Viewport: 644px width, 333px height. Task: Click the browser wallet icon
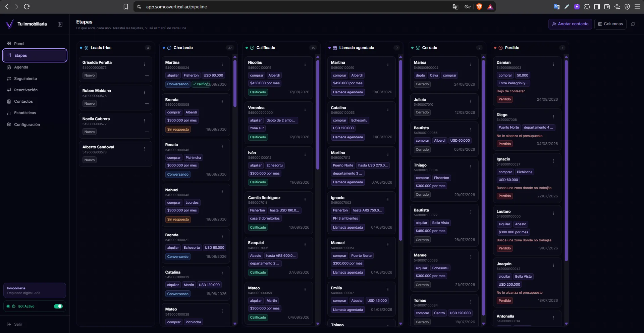click(x=607, y=7)
